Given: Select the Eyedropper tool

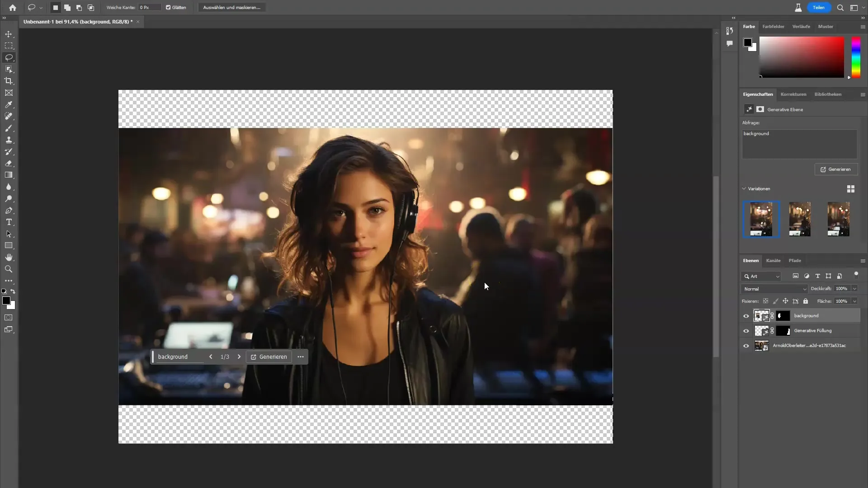Looking at the screenshot, I should [9, 104].
